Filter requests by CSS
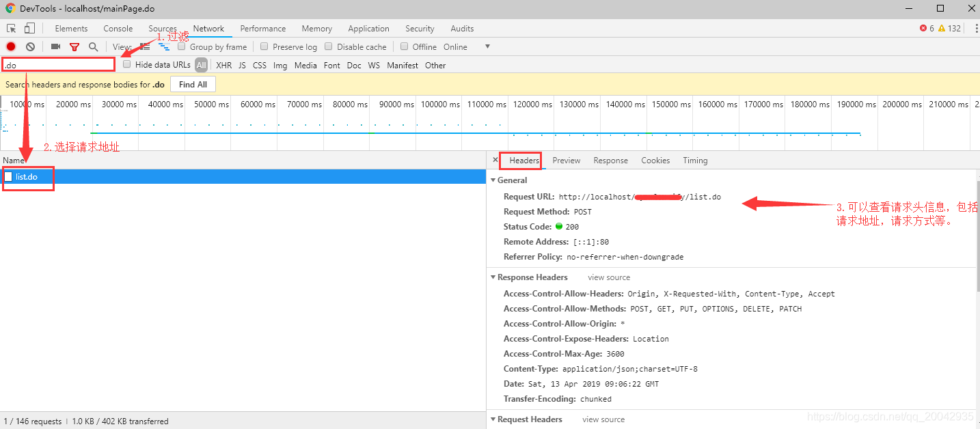 pos(260,66)
